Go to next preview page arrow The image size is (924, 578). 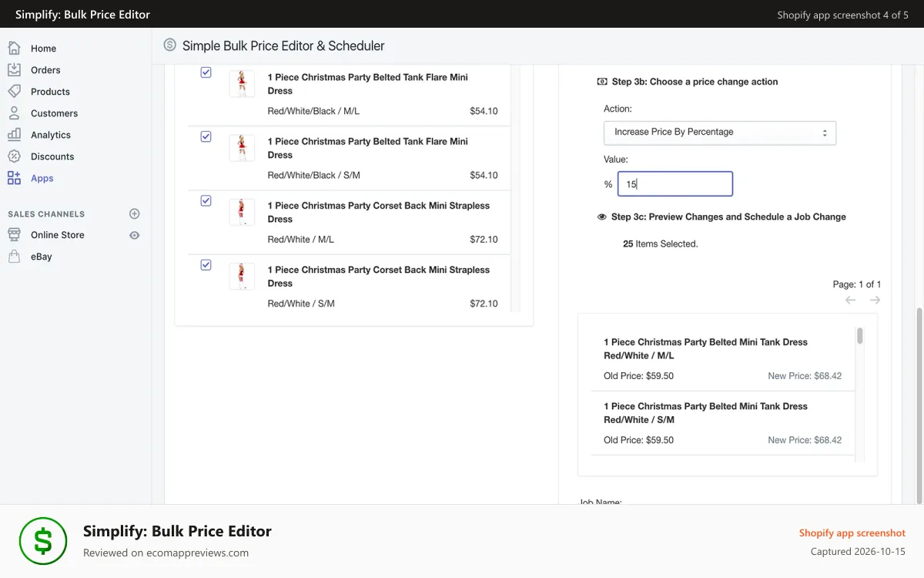click(875, 300)
